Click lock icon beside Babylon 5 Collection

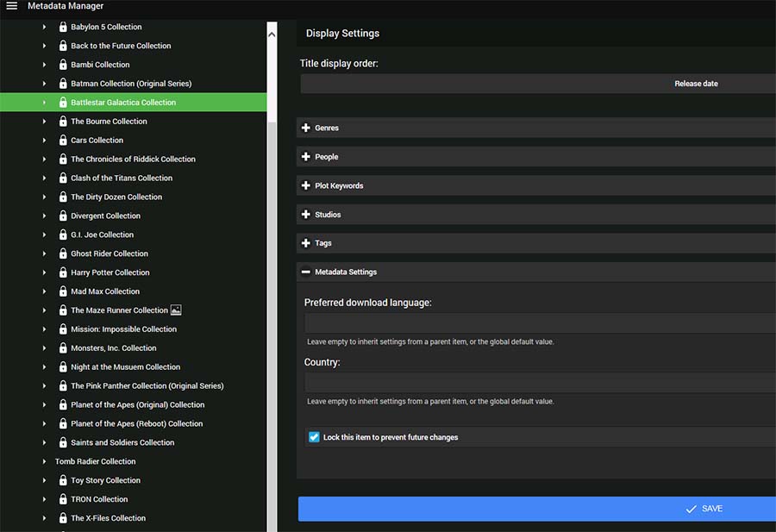point(63,27)
